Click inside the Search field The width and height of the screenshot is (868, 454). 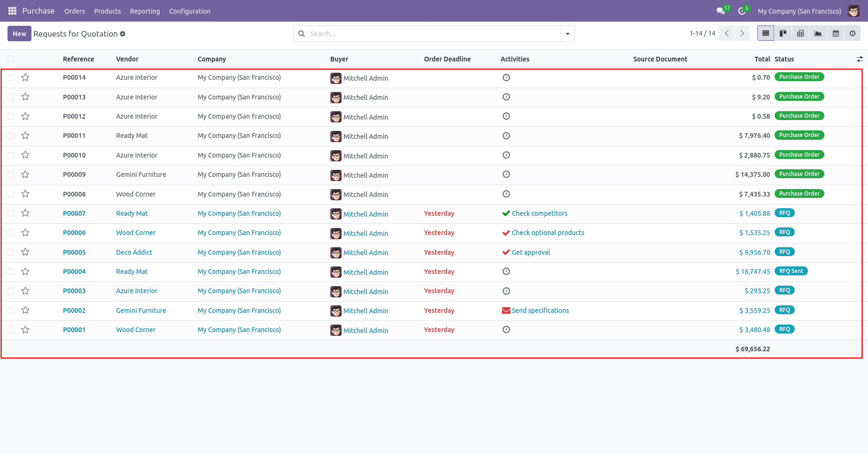point(434,34)
